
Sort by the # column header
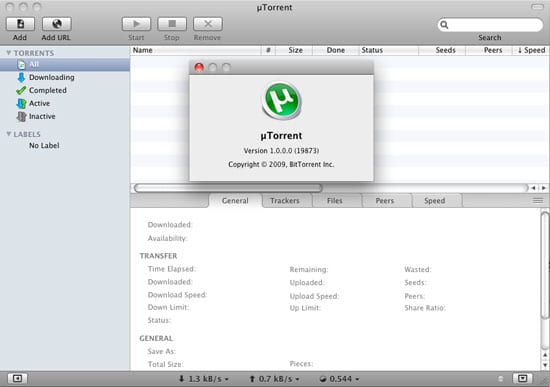point(268,50)
